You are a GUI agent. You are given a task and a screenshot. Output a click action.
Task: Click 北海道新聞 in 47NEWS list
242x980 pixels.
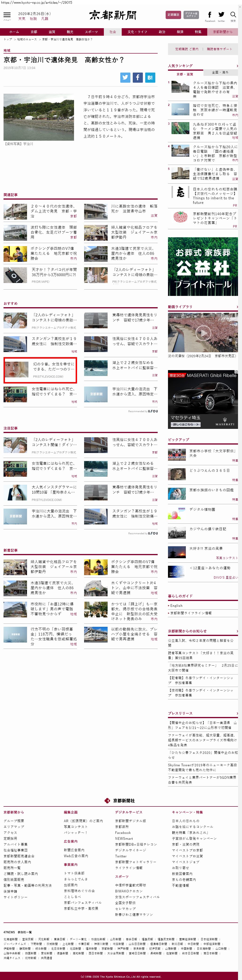[10, 939]
